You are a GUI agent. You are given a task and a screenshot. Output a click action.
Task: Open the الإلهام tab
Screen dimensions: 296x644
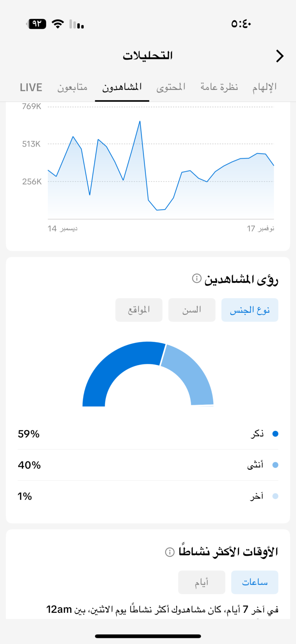pyautogui.click(x=264, y=88)
